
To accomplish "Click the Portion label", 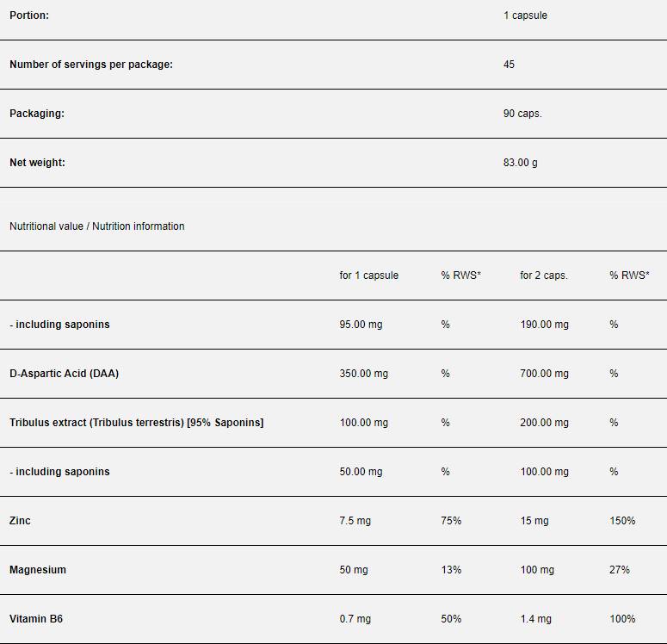I will coord(29,15).
